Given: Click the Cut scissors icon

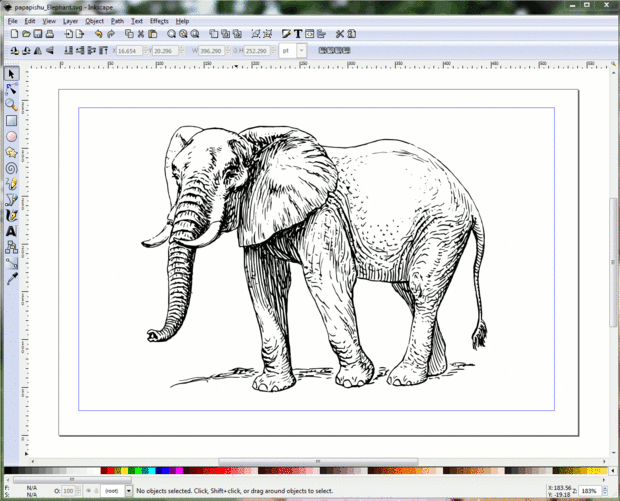Looking at the screenshot, I should pyautogui.click(x=141, y=34).
